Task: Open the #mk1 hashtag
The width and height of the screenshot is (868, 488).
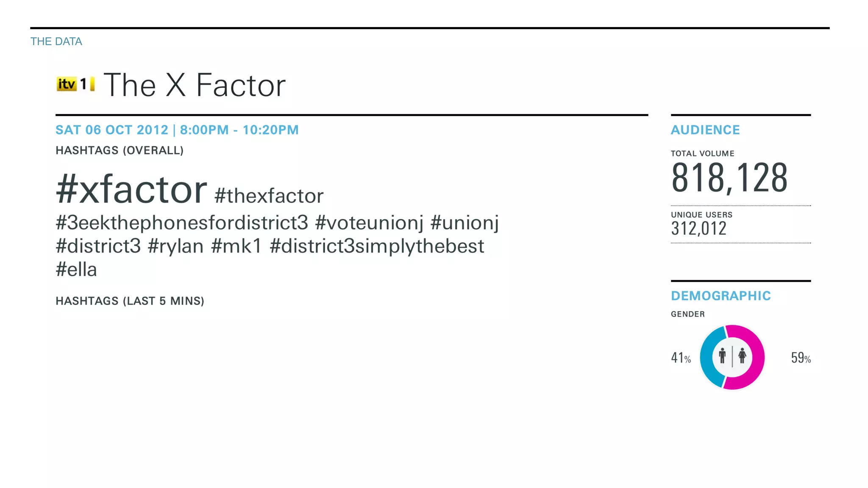Action: pyautogui.click(x=236, y=246)
